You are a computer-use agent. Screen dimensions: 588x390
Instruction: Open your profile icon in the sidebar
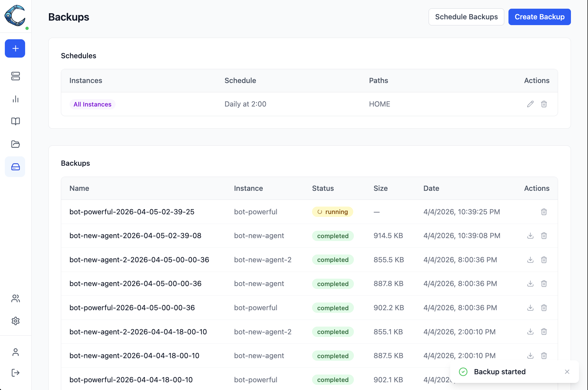(x=15, y=352)
